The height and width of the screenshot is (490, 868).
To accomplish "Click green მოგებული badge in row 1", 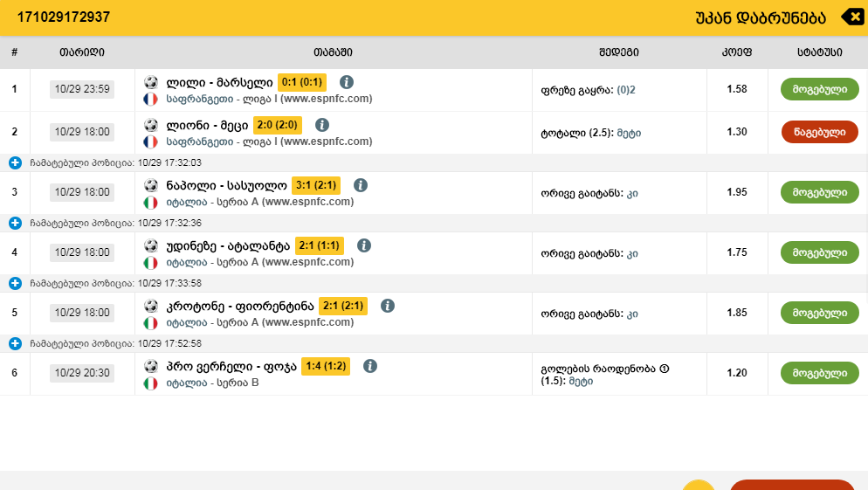I will 819,89.
